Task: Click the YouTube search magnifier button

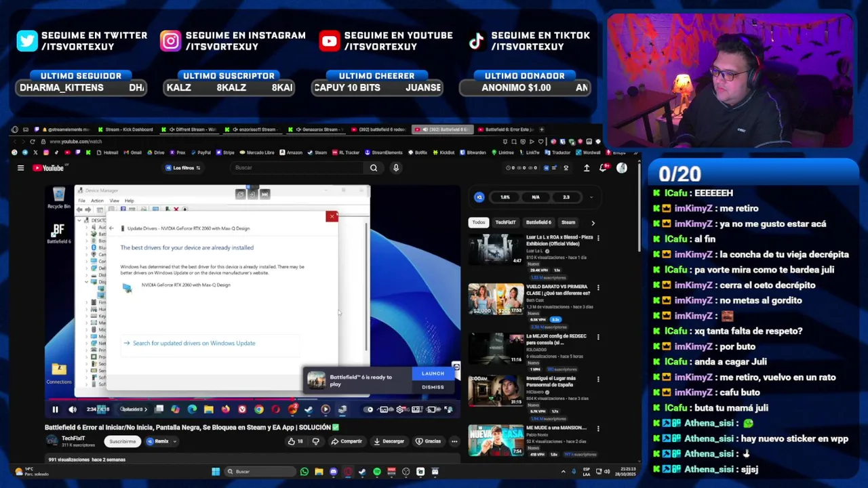Action: click(x=374, y=168)
